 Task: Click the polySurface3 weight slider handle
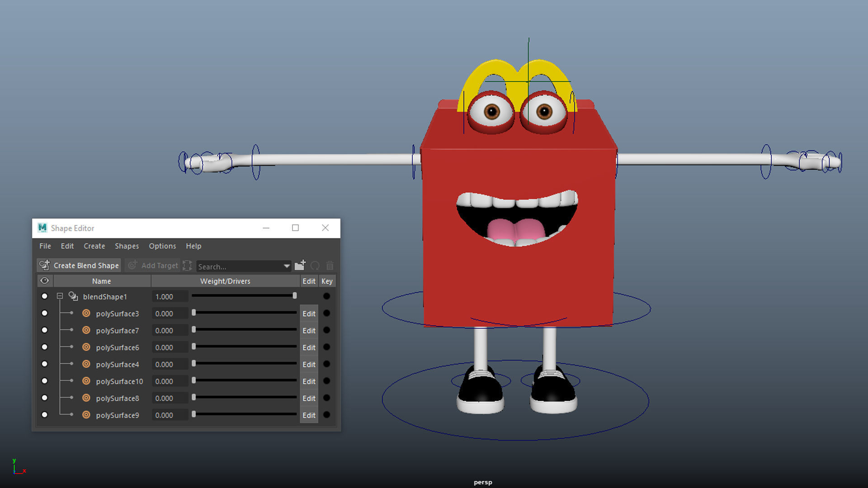[x=193, y=312]
